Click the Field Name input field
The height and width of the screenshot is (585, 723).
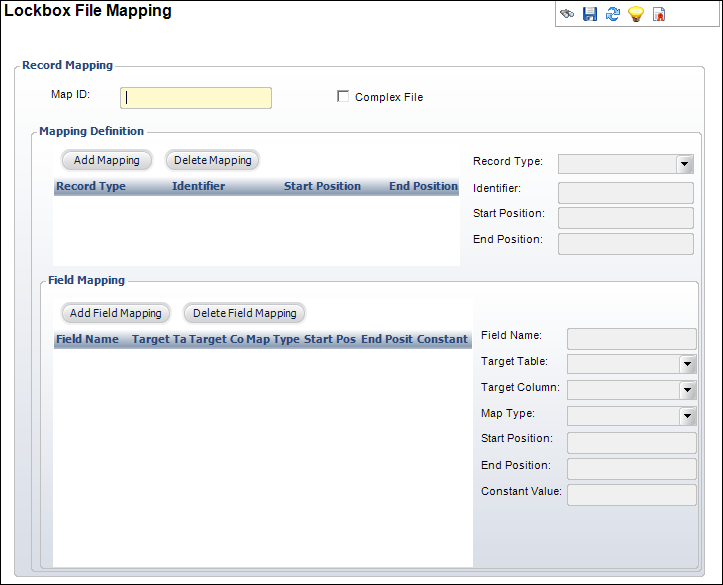[x=632, y=339]
